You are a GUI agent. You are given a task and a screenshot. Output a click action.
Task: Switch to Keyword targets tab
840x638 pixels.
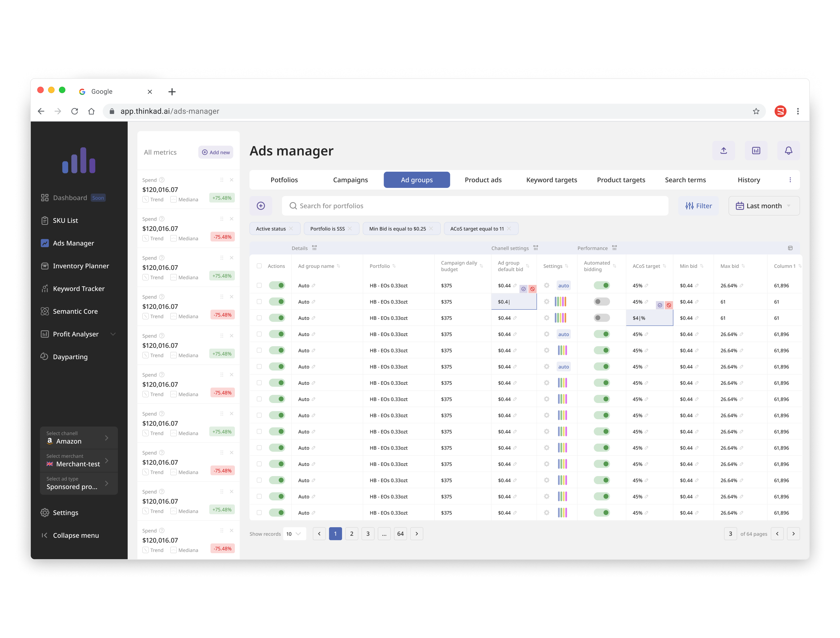(x=551, y=180)
